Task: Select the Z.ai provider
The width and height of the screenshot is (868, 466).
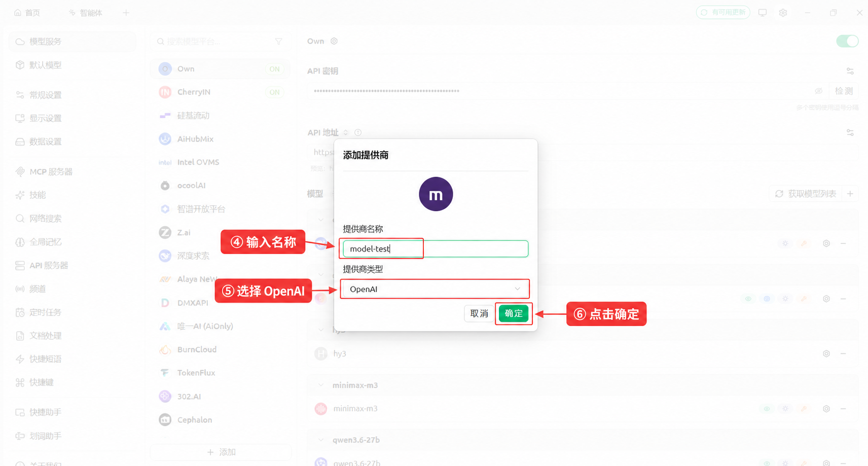Action: pos(221,233)
